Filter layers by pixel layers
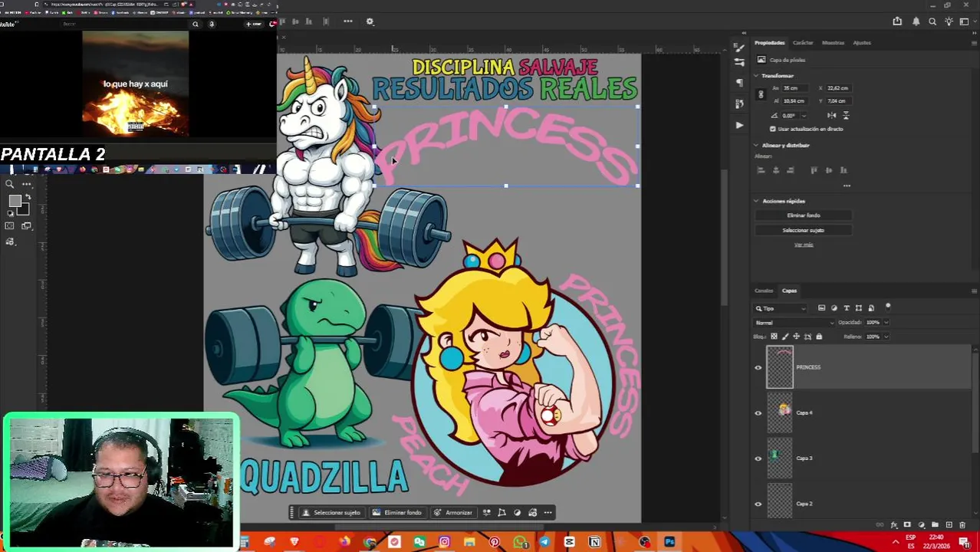The width and height of the screenshot is (980, 552). click(x=821, y=308)
